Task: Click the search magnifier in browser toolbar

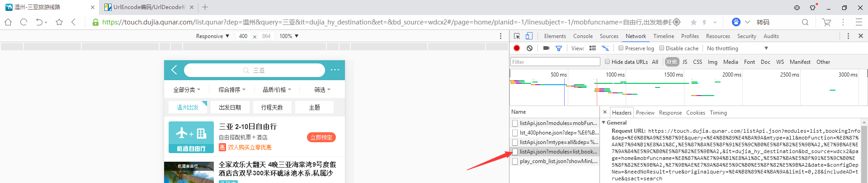Action: click(805, 22)
